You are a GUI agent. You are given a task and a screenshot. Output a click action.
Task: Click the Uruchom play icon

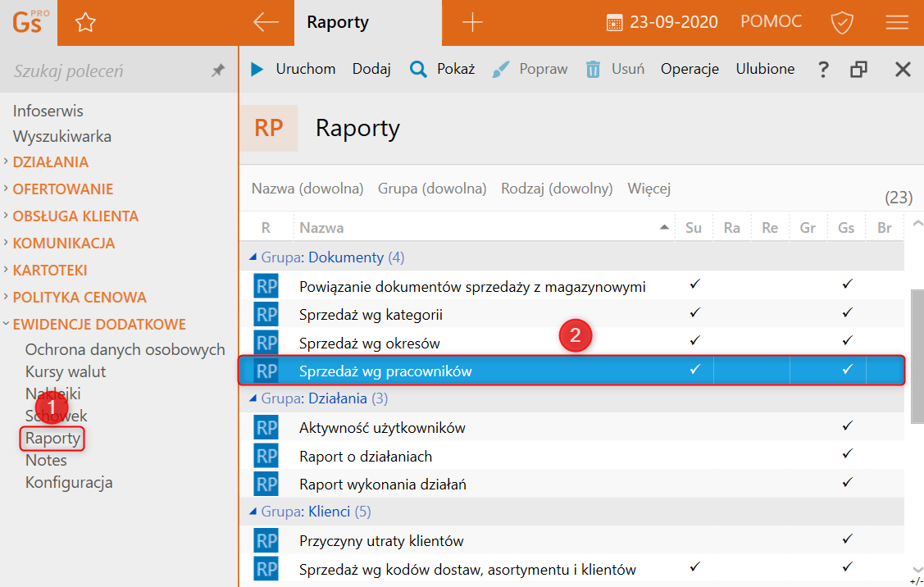click(x=257, y=69)
